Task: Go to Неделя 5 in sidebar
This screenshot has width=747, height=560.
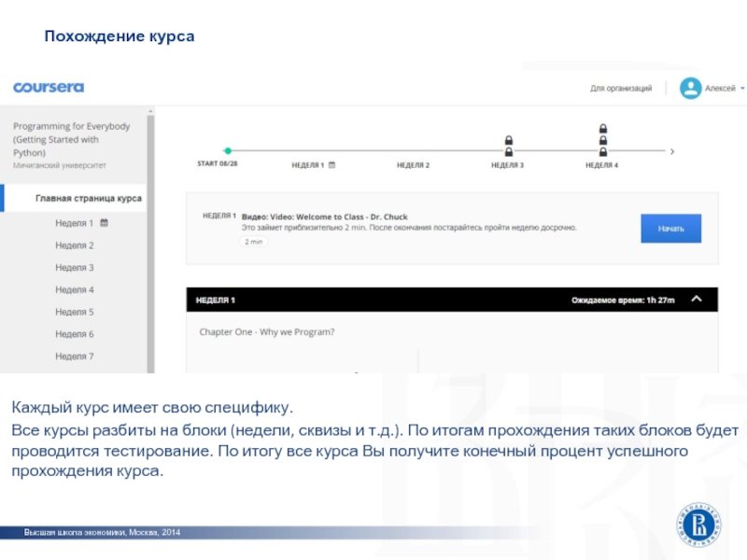Action: pyautogui.click(x=75, y=312)
